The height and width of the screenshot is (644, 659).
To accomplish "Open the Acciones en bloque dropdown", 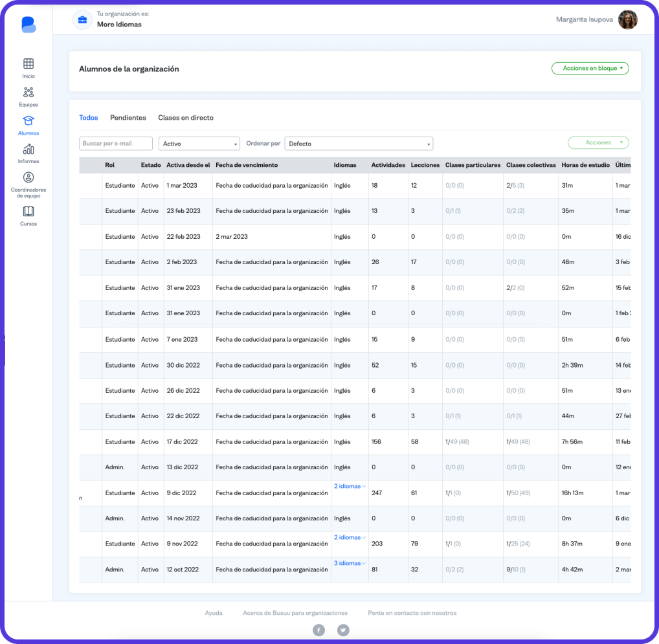I will [590, 69].
